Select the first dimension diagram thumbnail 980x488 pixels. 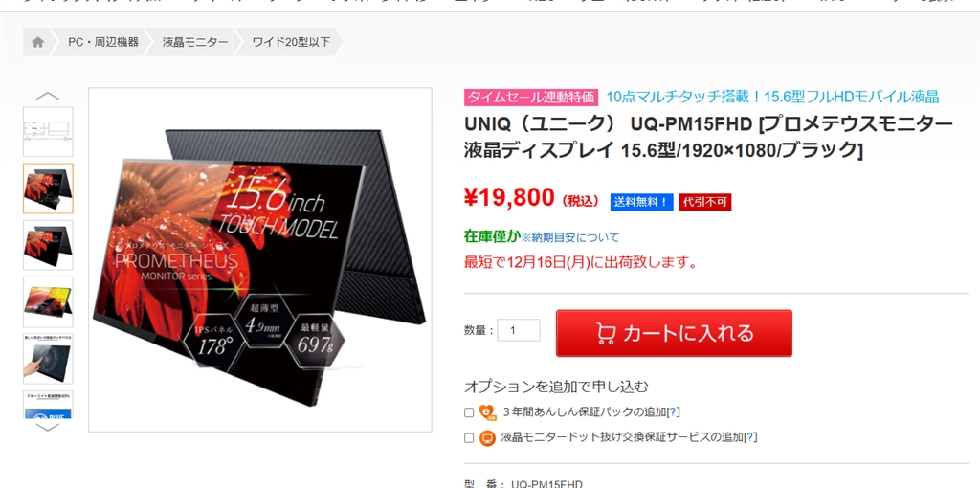coord(48,132)
